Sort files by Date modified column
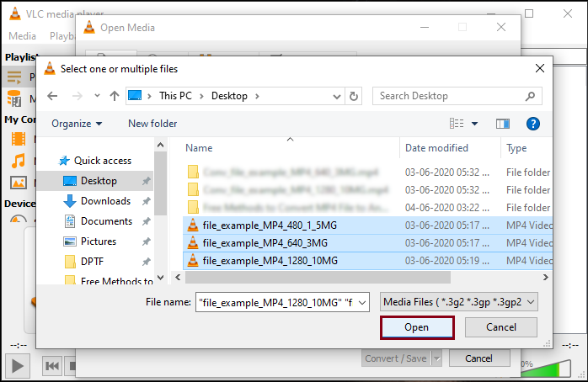Image resolution: width=588 pixels, height=382 pixels. click(436, 148)
